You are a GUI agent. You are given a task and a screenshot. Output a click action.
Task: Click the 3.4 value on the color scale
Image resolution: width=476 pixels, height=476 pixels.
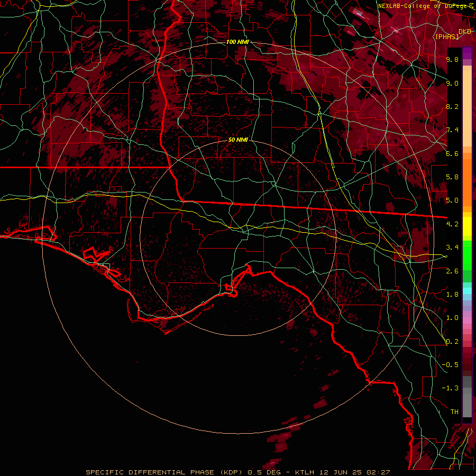click(452, 248)
